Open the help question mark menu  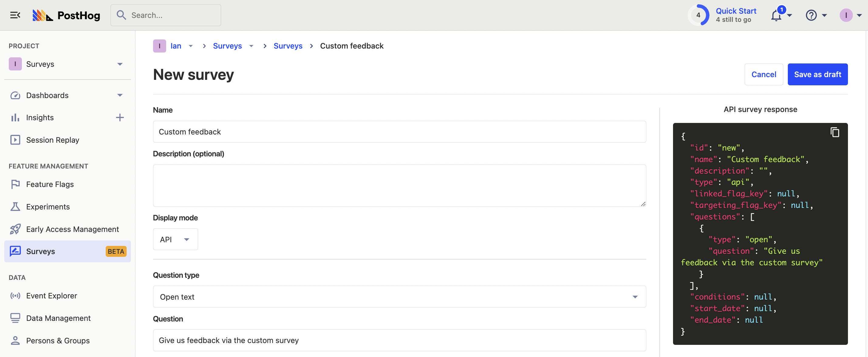(x=812, y=15)
